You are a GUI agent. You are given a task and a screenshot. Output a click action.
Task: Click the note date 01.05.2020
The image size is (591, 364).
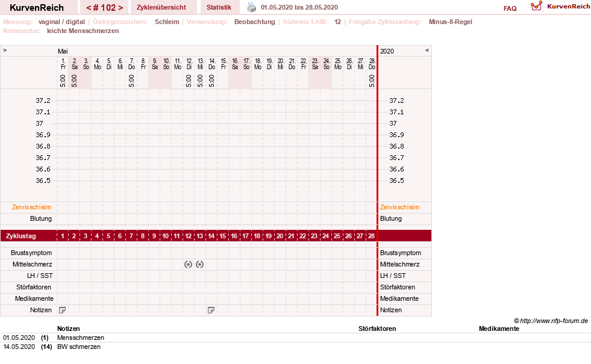tap(19, 338)
